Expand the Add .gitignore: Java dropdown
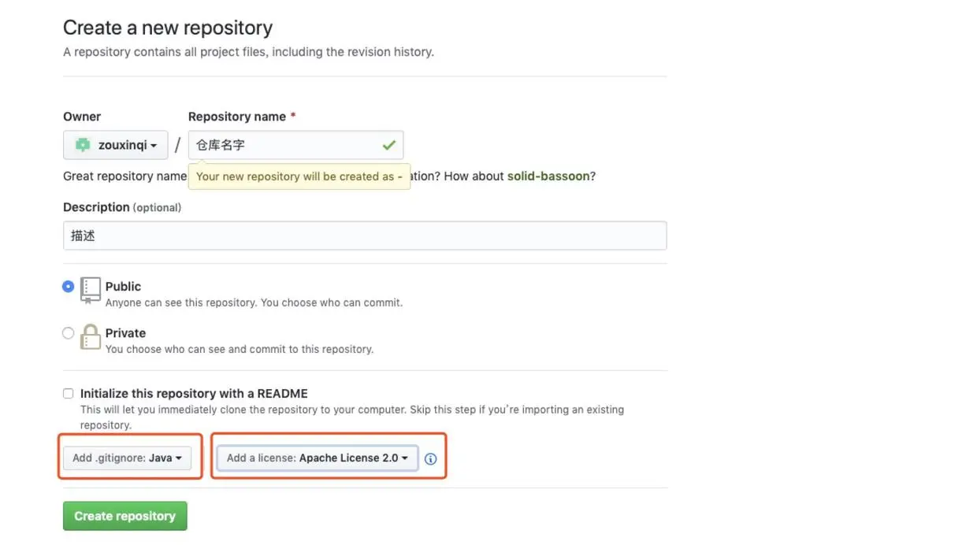This screenshot has width=977, height=560. [127, 458]
